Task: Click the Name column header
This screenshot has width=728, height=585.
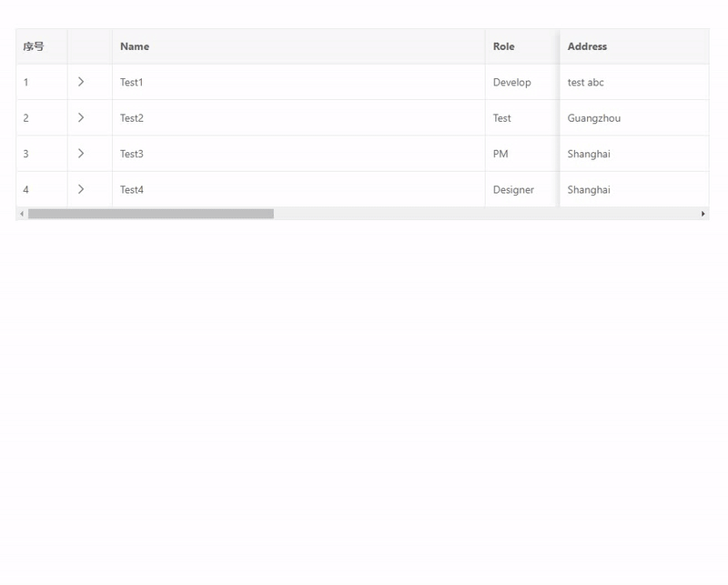Action: point(298,46)
